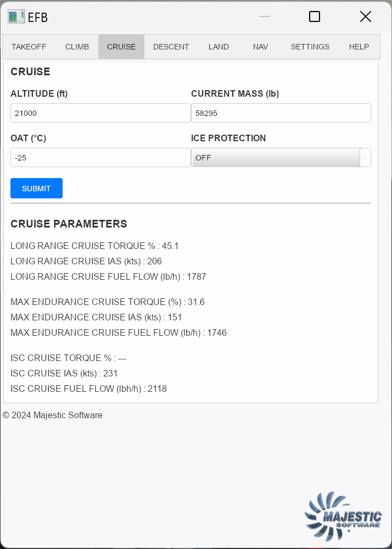Switch to the TAKEOFF tab

click(29, 47)
